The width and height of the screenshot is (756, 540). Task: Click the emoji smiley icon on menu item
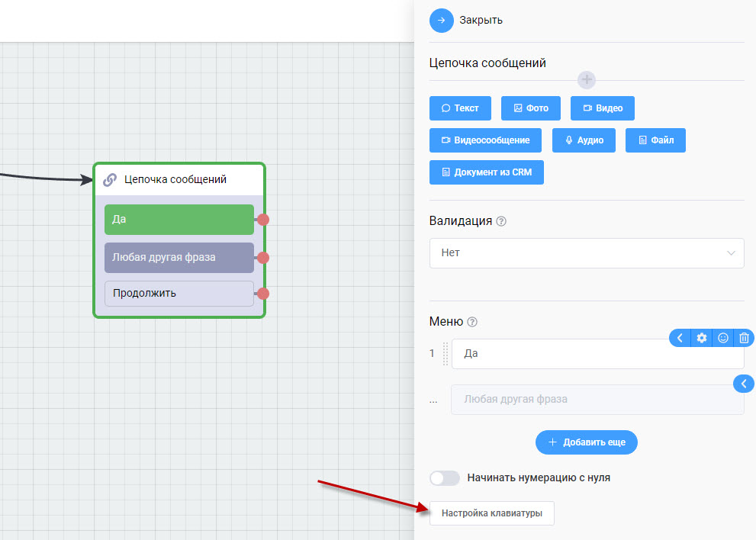[x=723, y=338]
